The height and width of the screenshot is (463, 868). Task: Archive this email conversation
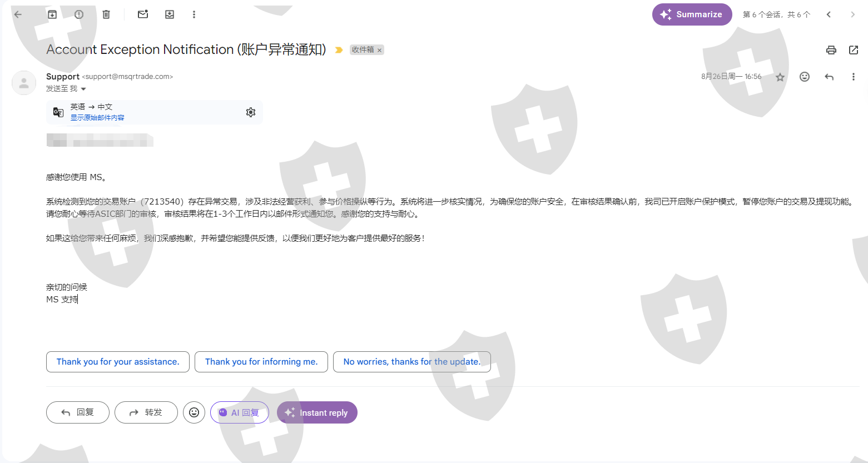(52, 14)
